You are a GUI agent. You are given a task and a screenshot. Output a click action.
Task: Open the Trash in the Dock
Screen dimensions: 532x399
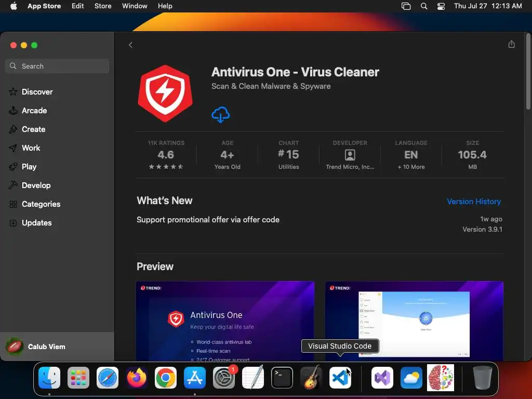[x=483, y=378]
